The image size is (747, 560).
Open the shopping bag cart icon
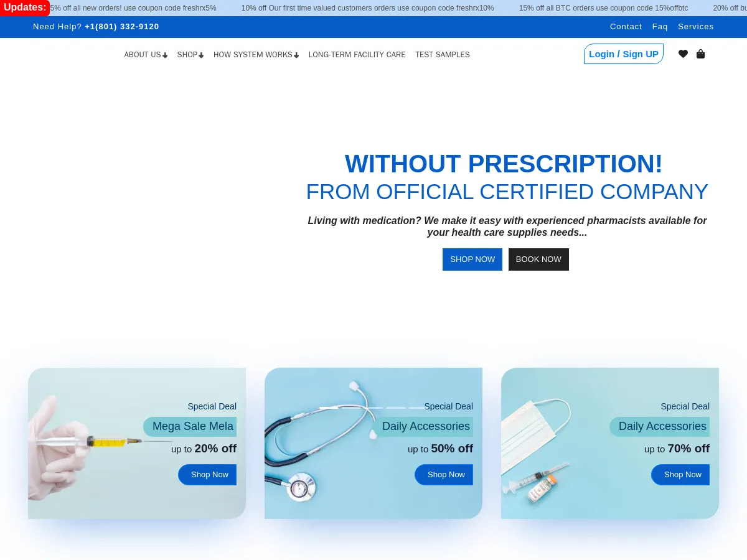pos(700,54)
